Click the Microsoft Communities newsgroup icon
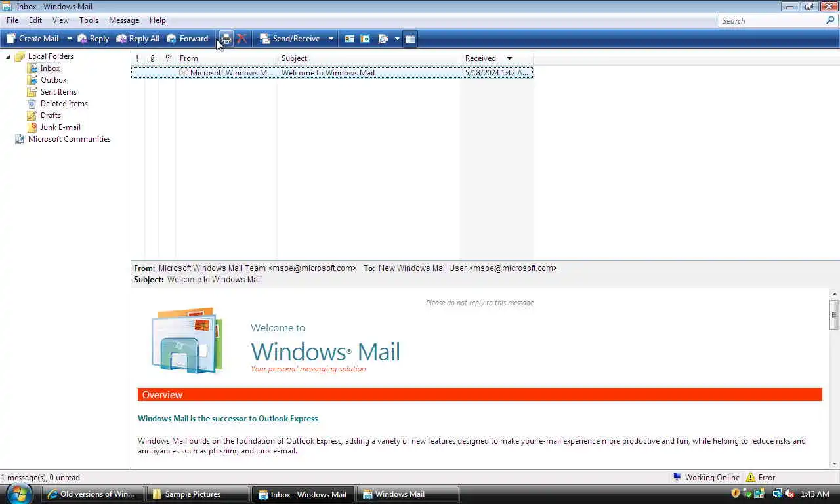Image resolution: width=840 pixels, height=504 pixels. point(20,139)
